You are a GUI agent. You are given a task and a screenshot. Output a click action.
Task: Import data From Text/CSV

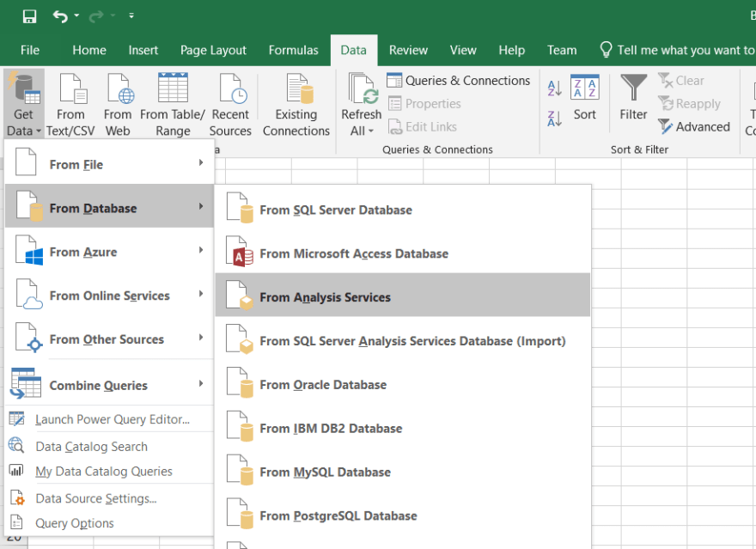pyautogui.click(x=70, y=104)
